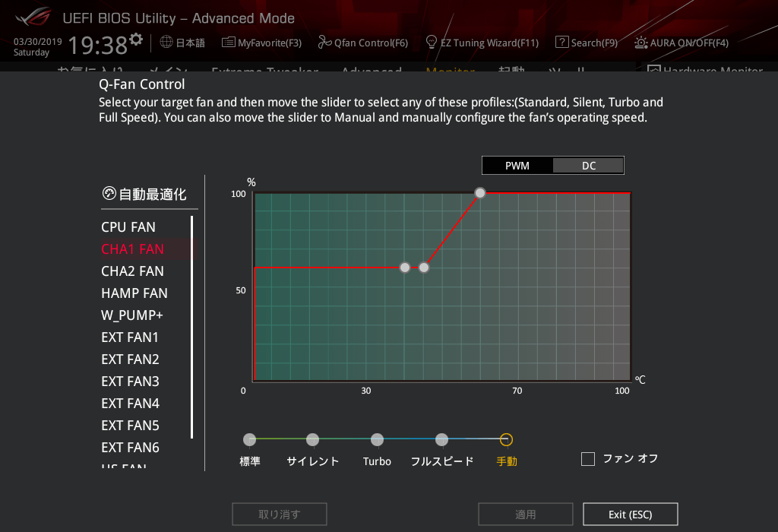Select the フルスピード full speed profile
The width and height of the screenshot is (778, 532).
point(441,440)
